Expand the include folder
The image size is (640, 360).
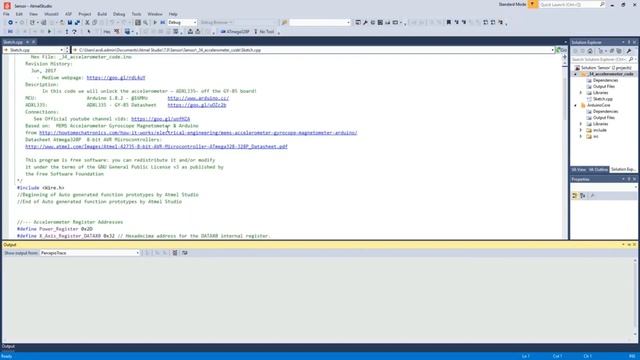[581, 130]
